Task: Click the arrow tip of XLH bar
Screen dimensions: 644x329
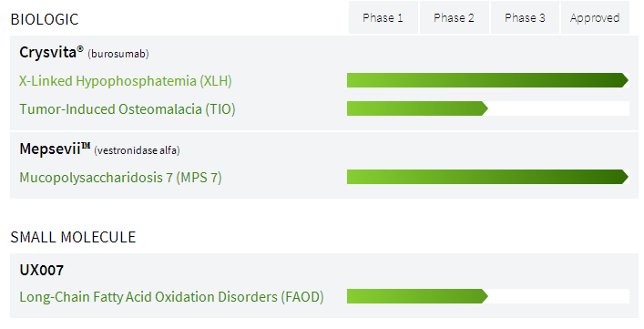Action: 626,80
